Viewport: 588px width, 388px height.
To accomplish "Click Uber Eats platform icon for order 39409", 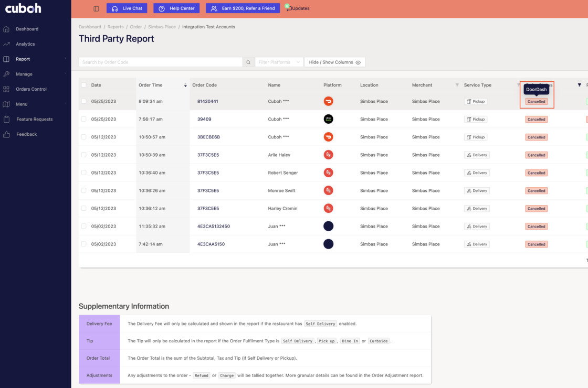I will point(328,119).
